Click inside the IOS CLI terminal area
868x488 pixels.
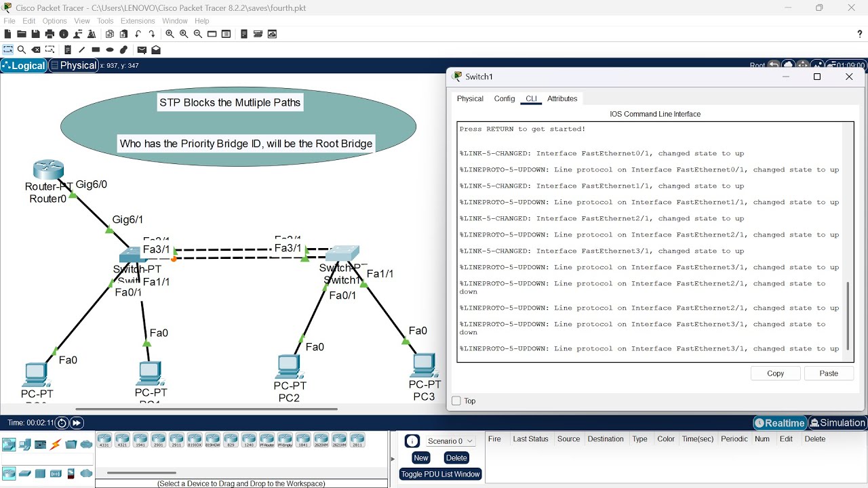[651, 242]
